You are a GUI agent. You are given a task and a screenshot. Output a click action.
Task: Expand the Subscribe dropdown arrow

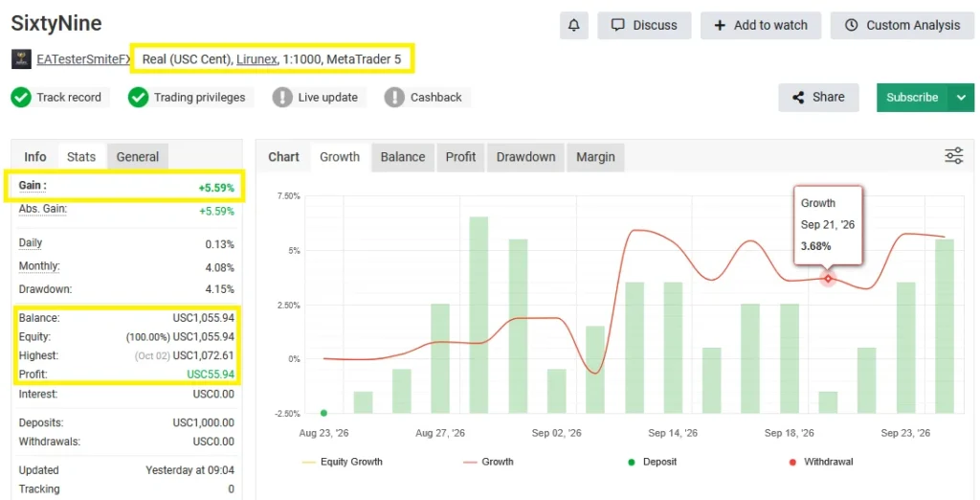coord(961,98)
